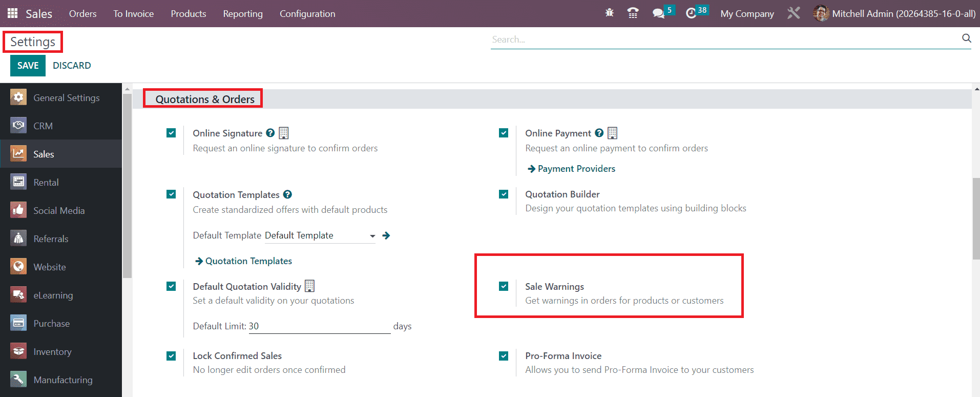The width and height of the screenshot is (980, 397).
Task: Click the debug bug icon
Action: click(x=609, y=13)
